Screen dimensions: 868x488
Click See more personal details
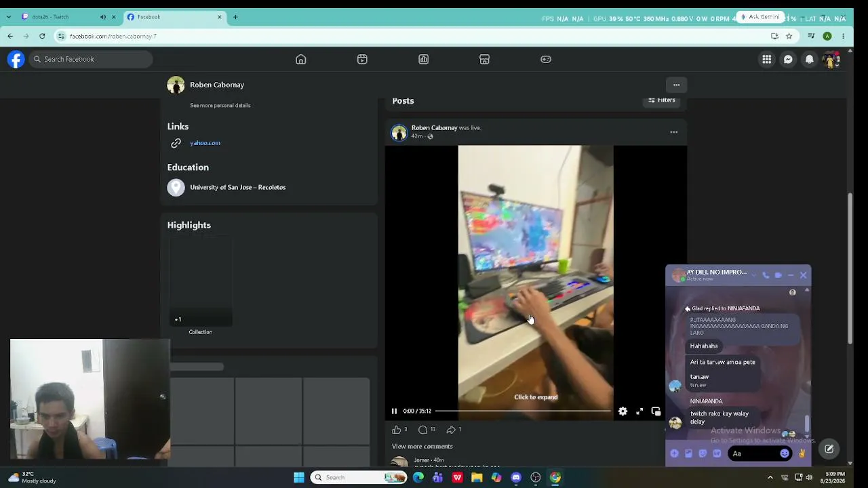click(x=220, y=106)
